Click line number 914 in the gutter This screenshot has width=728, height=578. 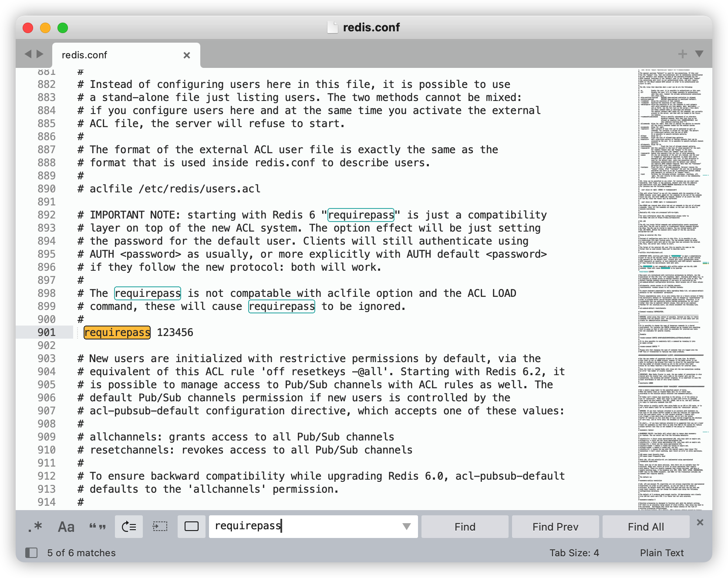click(x=47, y=502)
